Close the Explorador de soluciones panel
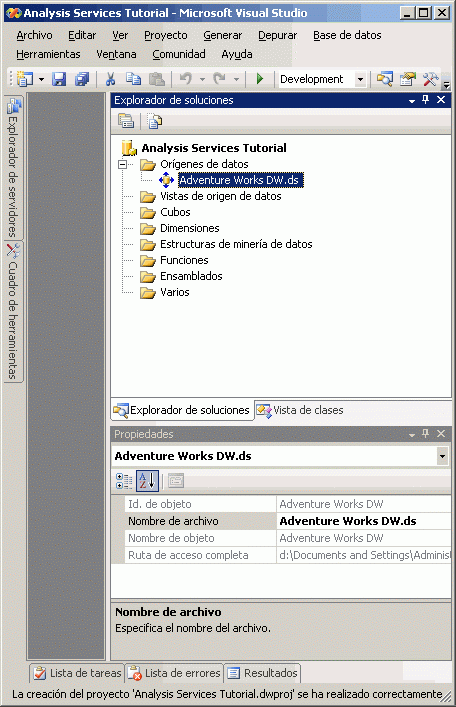The height and width of the screenshot is (707, 456). [441, 100]
